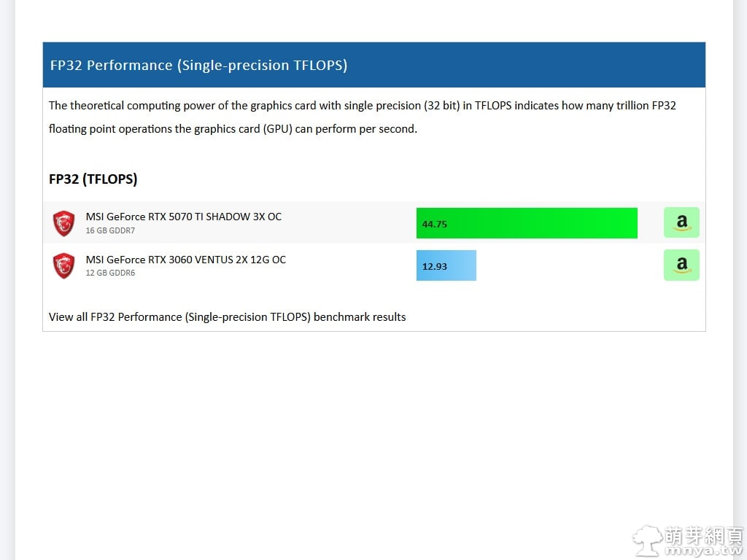Open Amazon link for RTX 5070 TI
Screen dimensions: 747x560
[x=681, y=222]
